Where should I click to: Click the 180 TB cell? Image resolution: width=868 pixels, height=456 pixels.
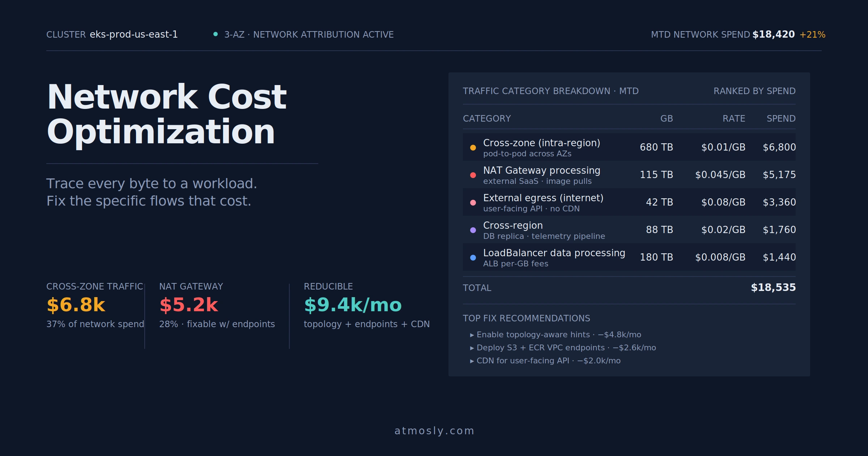[x=656, y=257]
